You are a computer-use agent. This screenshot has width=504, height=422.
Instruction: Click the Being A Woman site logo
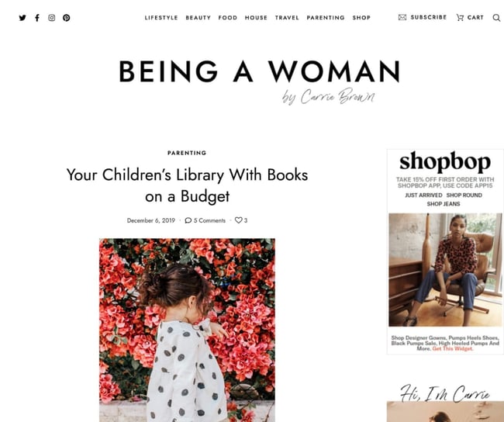click(259, 73)
